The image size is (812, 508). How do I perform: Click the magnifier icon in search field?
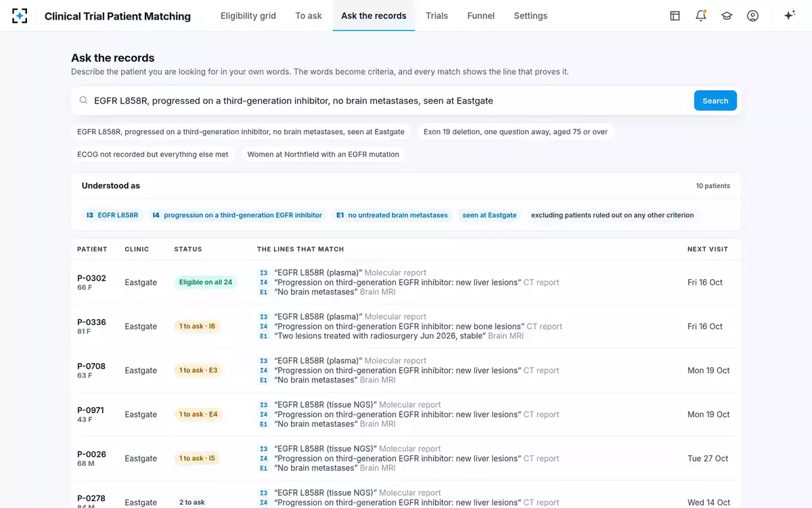84,101
